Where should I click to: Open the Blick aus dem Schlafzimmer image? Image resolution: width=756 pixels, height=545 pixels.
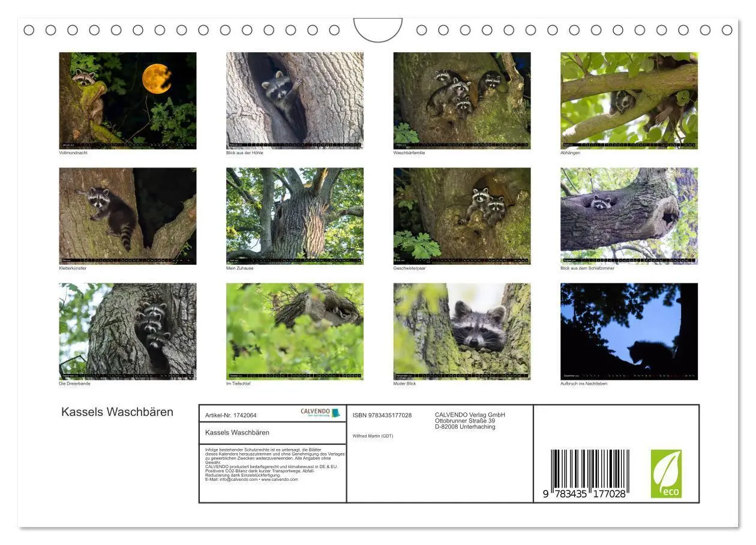(x=629, y=216)
